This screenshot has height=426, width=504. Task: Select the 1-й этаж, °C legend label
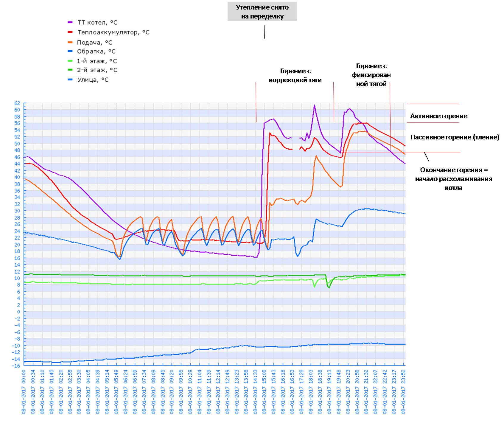(x=97, y=61)
